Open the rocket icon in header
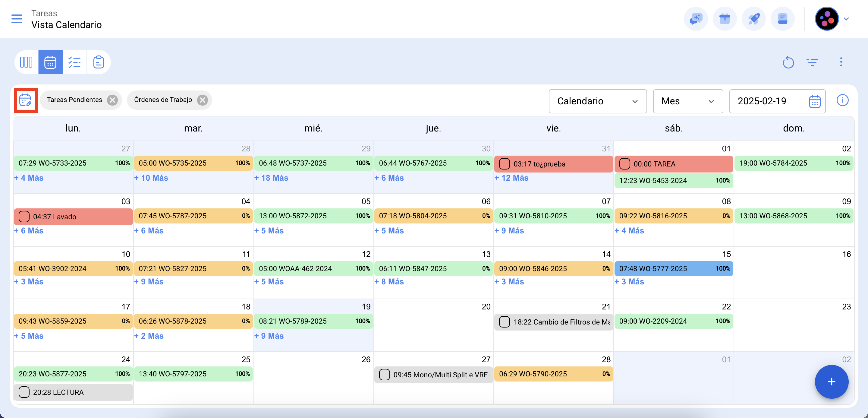This screenshot has width=868, height=418. (x=753, y=19)
